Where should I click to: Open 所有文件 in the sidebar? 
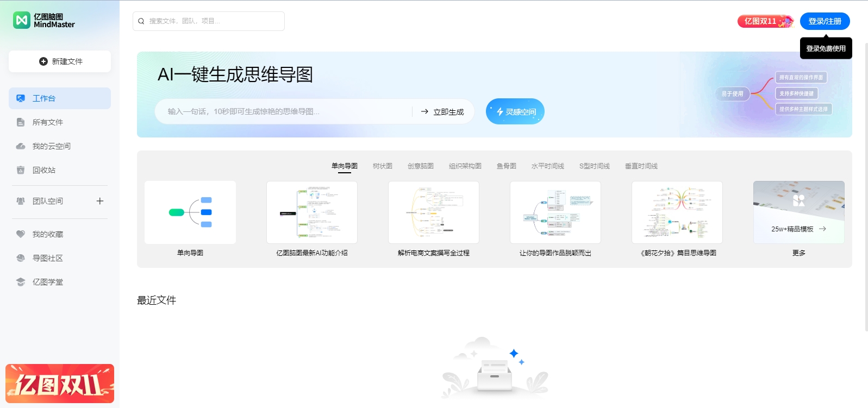click(60, 122)
